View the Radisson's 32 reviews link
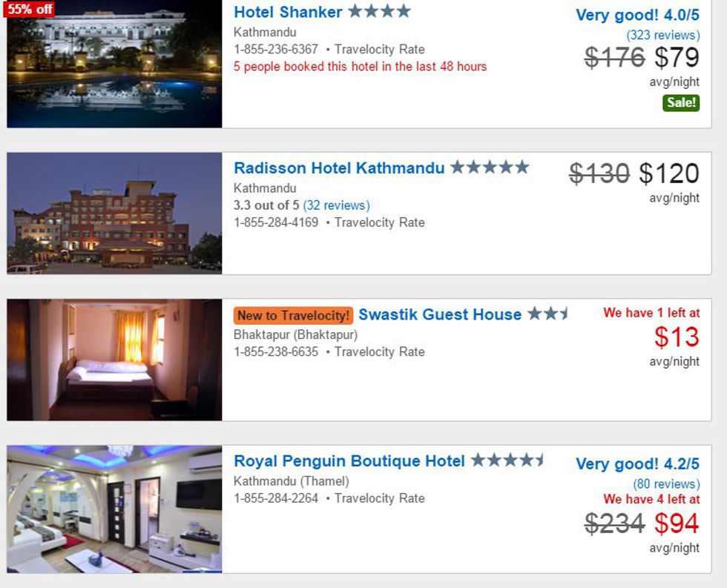This screenshot has height=588, width=727. click(x=336, y=205)
